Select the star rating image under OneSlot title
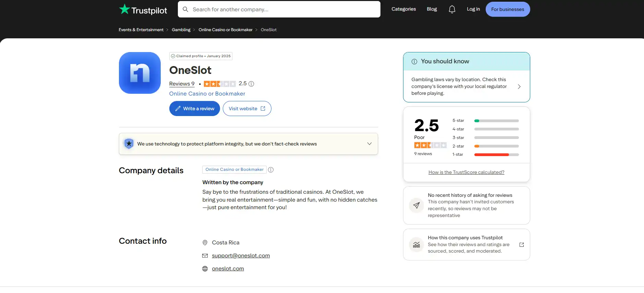644x293 pixels. tap(220, 84)
